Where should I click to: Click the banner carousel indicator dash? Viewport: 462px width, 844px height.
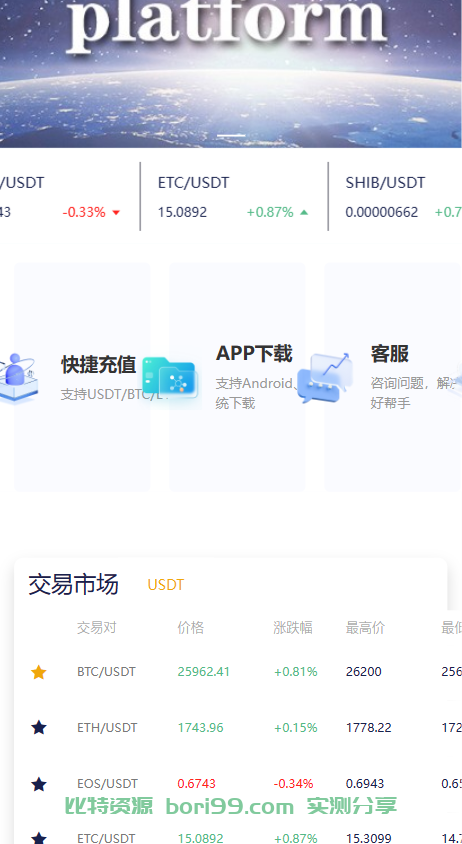(x=231, y=135)
